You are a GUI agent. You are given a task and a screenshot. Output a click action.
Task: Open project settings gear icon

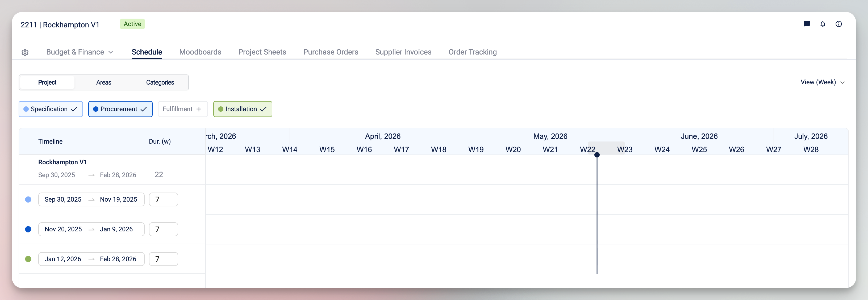coord(25,53)
